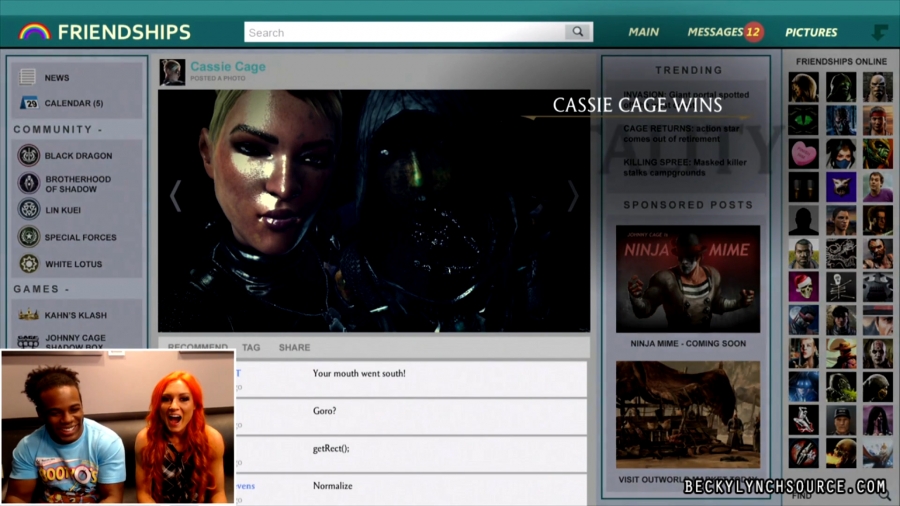This screenshot has height=506, width=900.
Task: Open the White Lotus community emblem
Action: (x=29, y=264)
